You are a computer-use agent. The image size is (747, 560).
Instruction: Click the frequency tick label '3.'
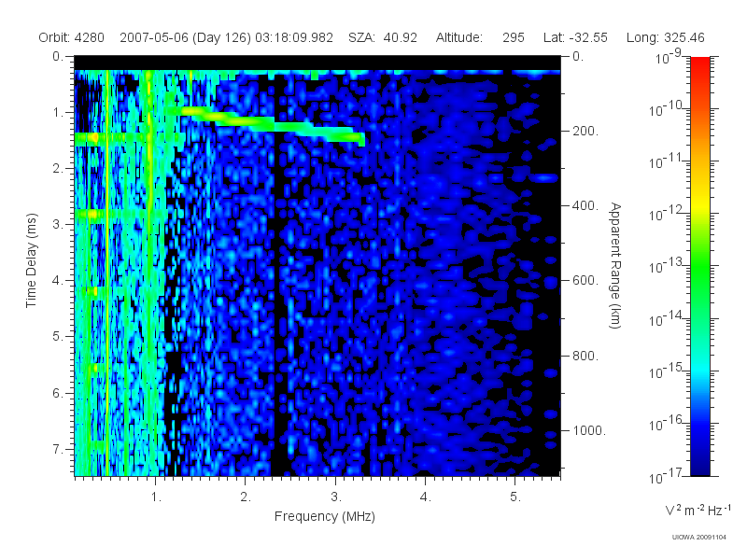pyautogui.click(x=336, y=497)
